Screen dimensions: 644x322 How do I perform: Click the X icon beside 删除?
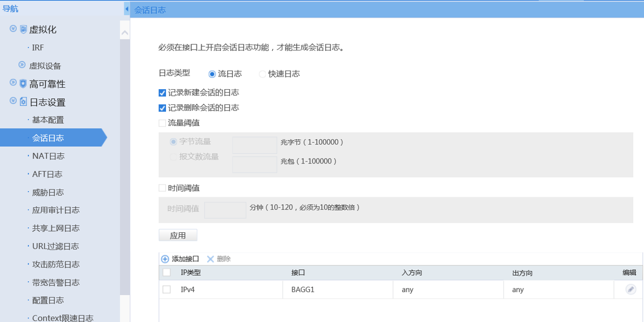(x=210, y=259)
